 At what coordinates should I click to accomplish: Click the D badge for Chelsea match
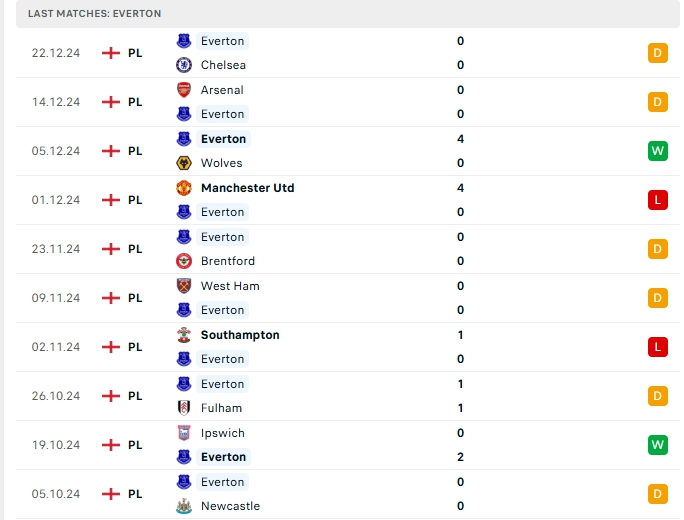click(657, 53)
